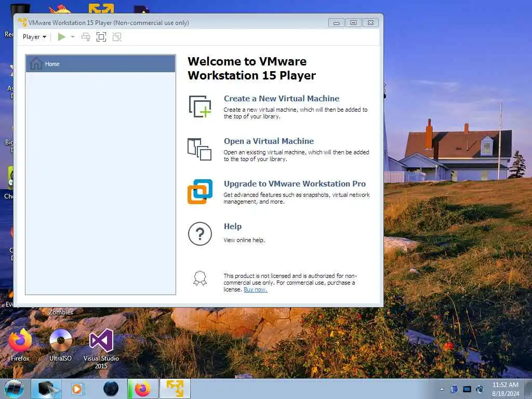Screen dimensions: 532x399
Task: Click 'Welcome to VMware Workstation 15 Player' heading
Action: [x=252, y=68]
